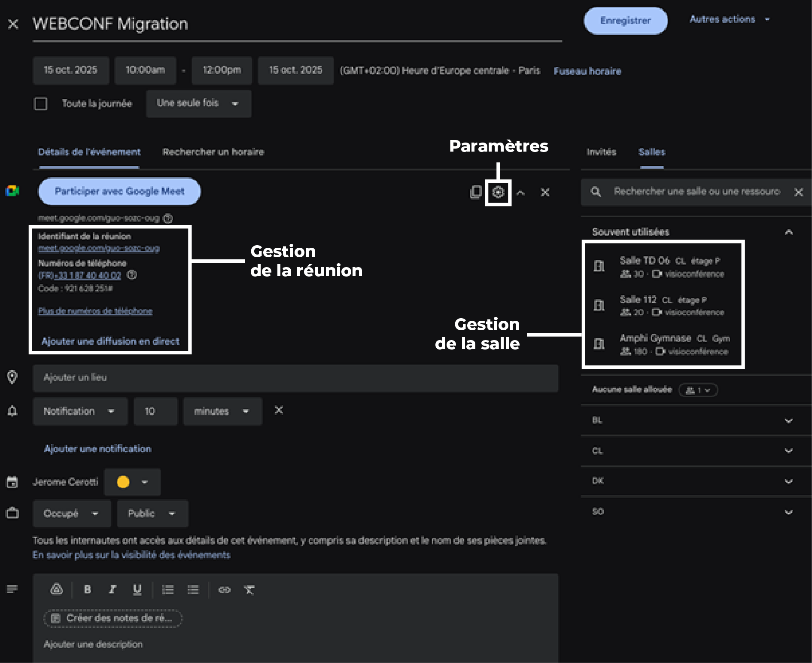Open the Une seule fois recurrence dropdown
Image resolution: width=812 pixels, height=663 pixels.
(198, 103)
